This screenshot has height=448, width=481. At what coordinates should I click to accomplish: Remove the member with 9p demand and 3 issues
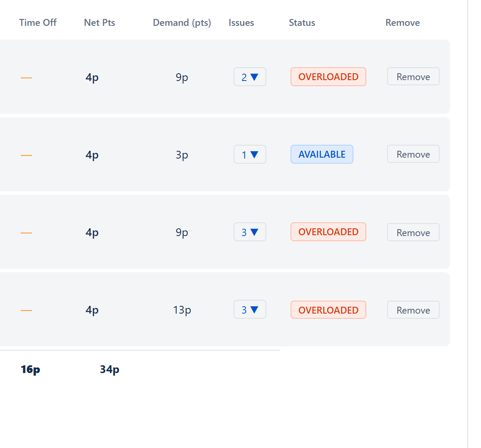click(x=413, y=232)
